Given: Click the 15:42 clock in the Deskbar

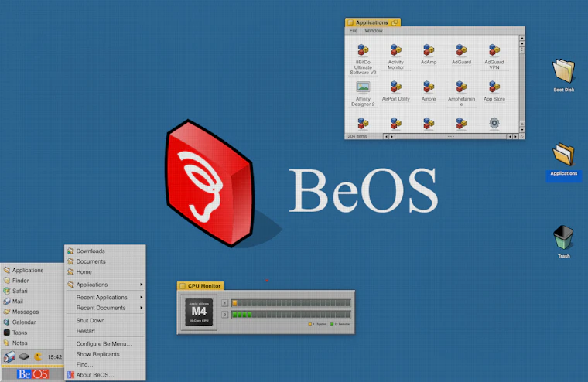Looking at the screenshot, I should click(55, 357).
